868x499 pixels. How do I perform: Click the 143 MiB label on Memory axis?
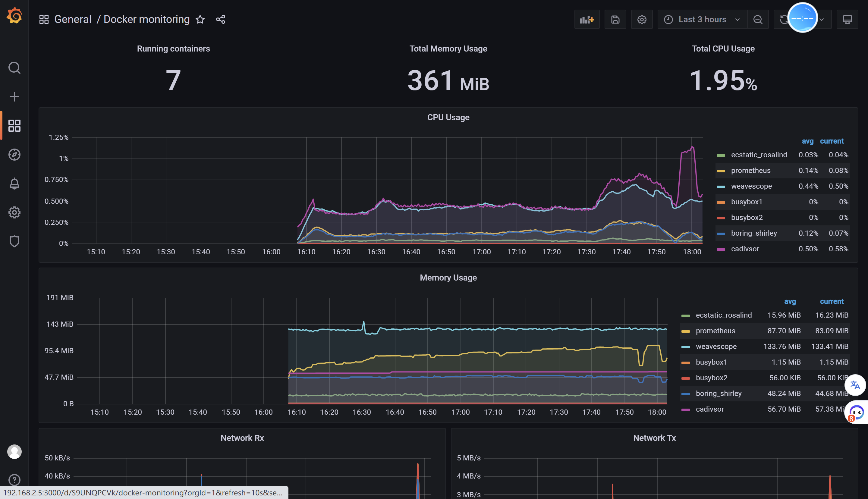point(60,324)
